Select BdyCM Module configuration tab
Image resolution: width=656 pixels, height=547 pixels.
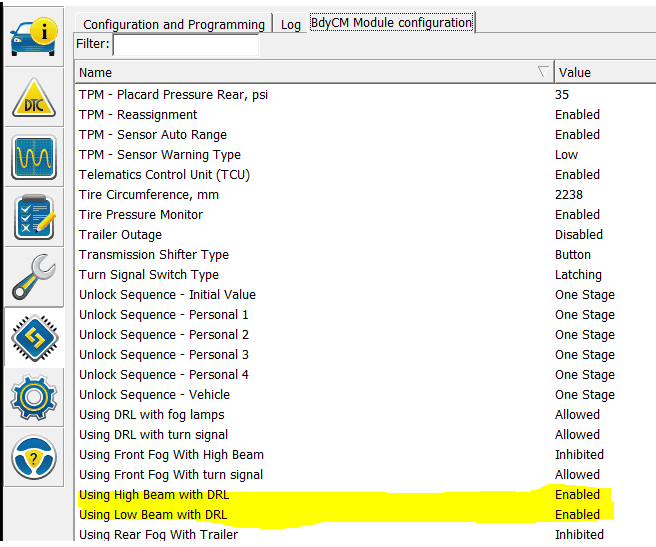click(x=392, y=22)
